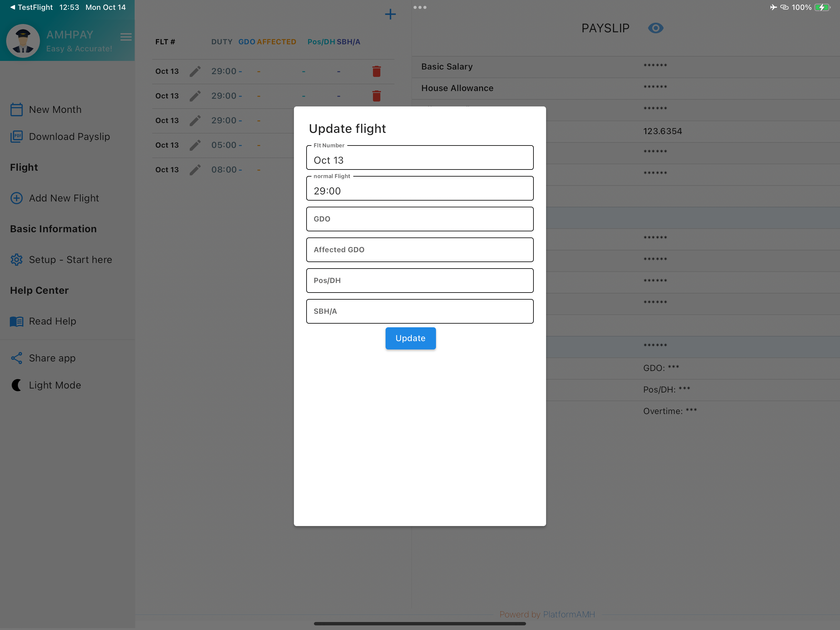Click the PlatformAMH footer link
The image size is (840, 630).
569,614
